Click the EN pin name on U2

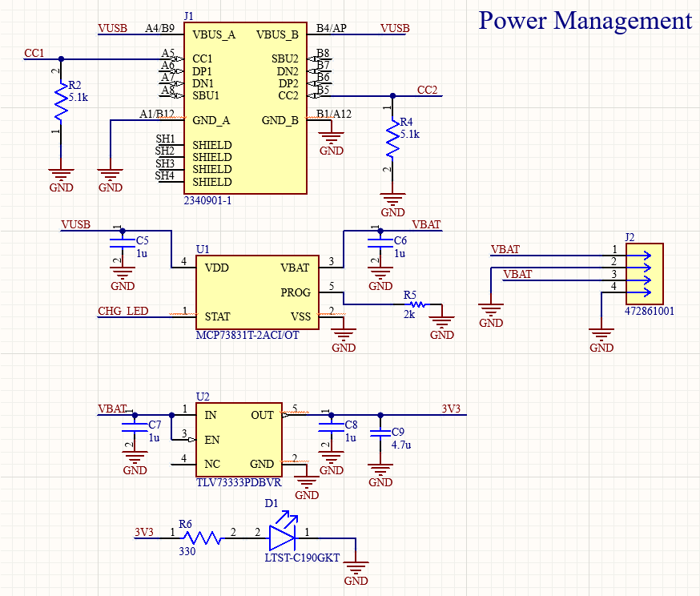click(212, 440)
